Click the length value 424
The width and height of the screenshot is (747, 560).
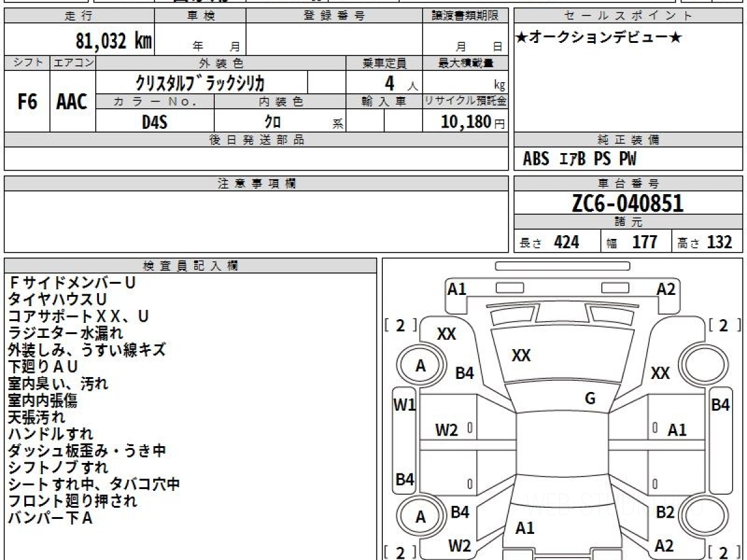click(x=566, y=242)
